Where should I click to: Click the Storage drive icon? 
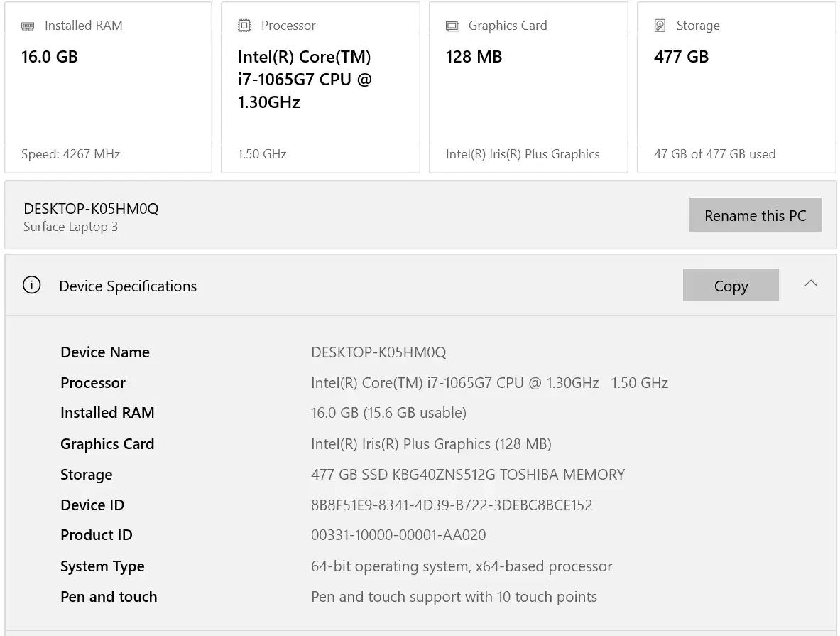[660, 26]
